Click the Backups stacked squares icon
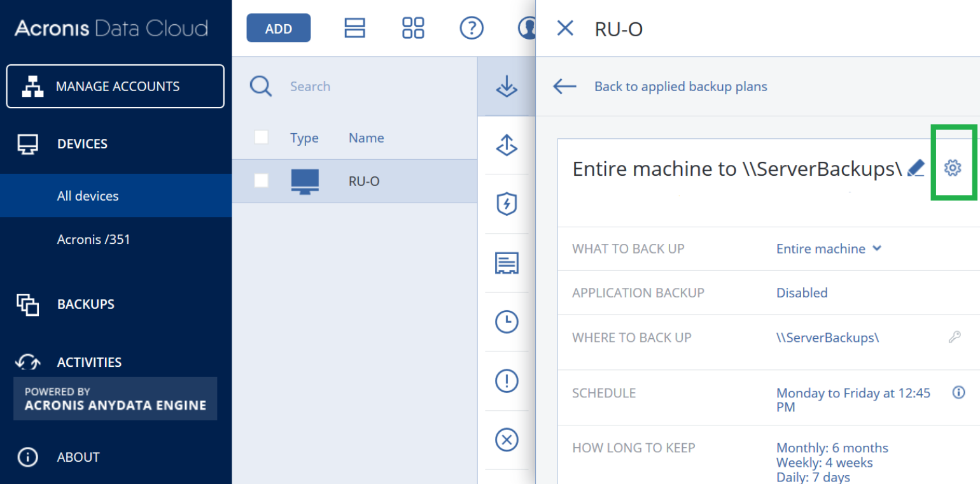This screenshot has height=484, width=980. [x=28, y=304]
